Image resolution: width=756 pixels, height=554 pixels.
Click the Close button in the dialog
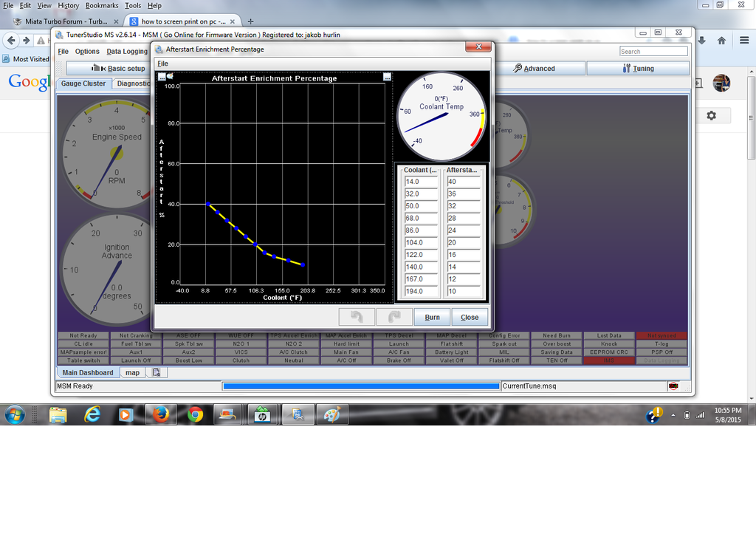470,317
